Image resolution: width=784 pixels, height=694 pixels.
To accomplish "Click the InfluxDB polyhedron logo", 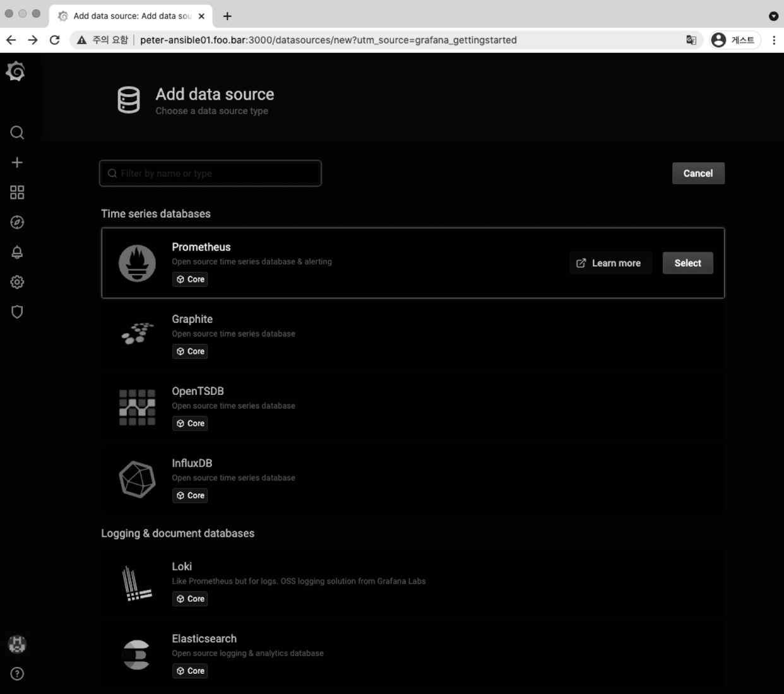I will 137,479.
